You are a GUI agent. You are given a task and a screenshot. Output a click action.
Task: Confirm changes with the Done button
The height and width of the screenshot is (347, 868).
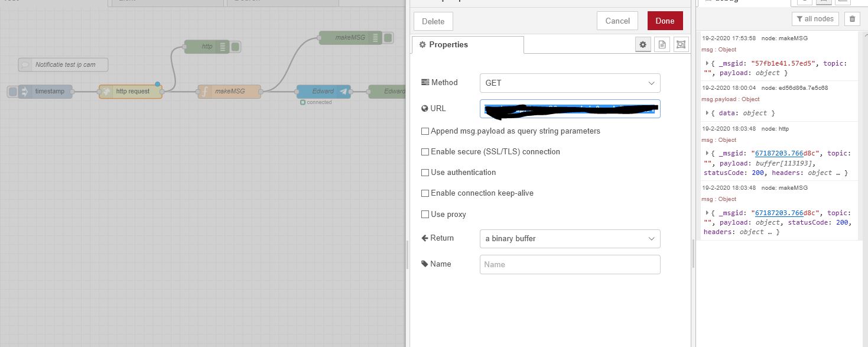(665, 20)
